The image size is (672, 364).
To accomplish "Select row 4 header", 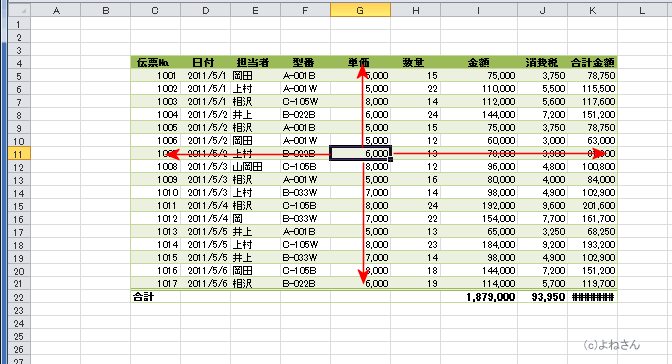I will (19, 63).
